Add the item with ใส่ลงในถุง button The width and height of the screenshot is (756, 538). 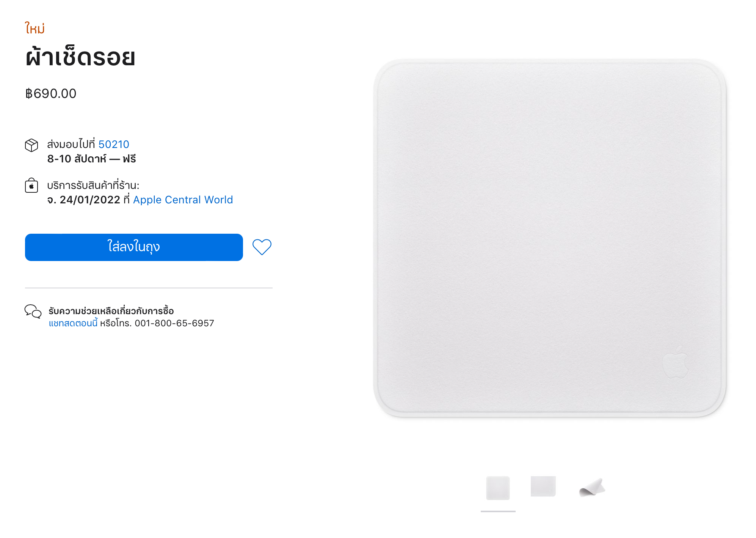click(134, 247)
